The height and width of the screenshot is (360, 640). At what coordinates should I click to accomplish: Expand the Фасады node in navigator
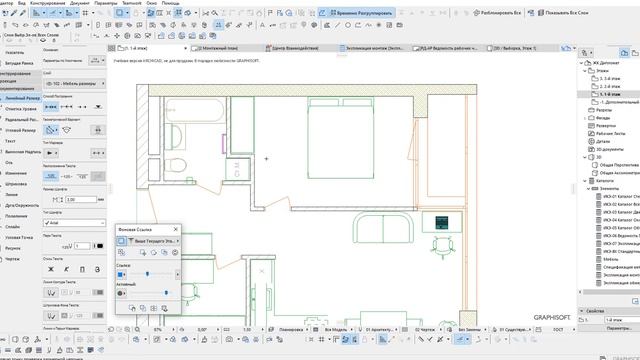point(585,118)
